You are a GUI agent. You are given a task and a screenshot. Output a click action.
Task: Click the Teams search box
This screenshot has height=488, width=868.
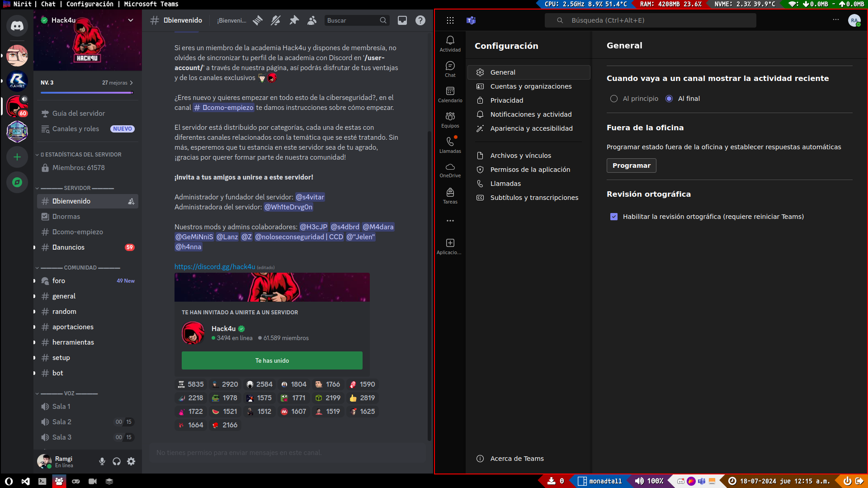(650, 20)
